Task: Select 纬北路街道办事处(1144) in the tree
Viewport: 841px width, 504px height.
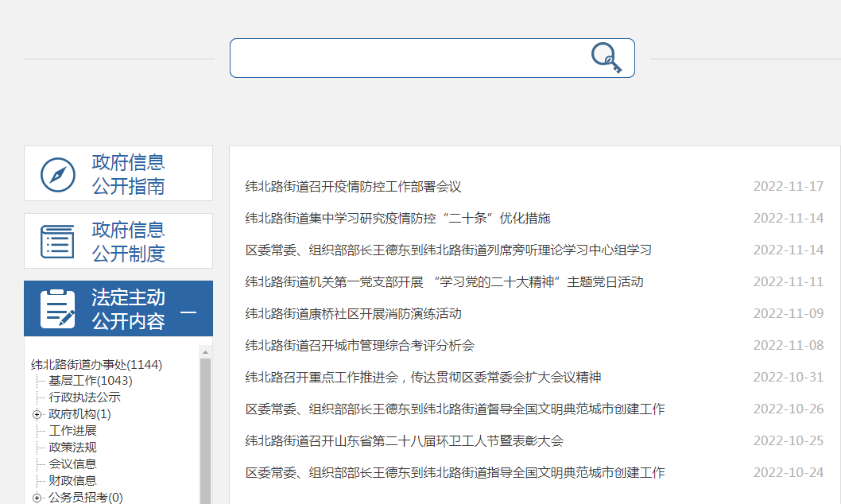Action: pyautogui.click(x=96, y=365)
